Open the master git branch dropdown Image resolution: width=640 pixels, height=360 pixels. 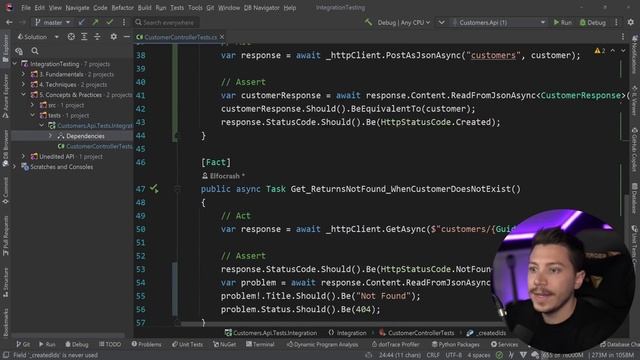[53, 22]
